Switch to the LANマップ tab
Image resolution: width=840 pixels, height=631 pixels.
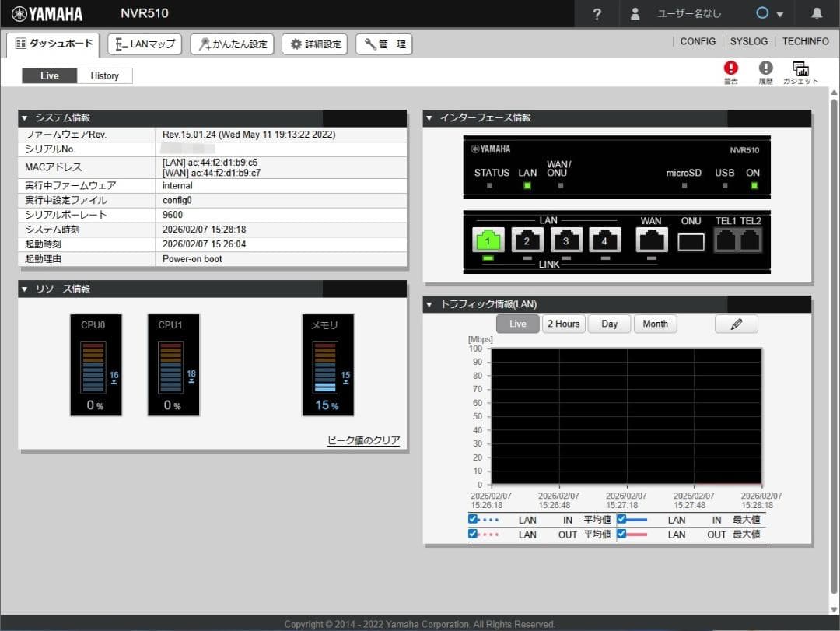click(145, 44)
